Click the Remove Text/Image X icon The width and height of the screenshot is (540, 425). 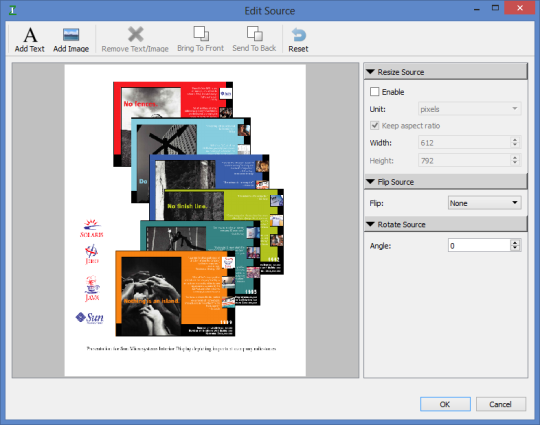(x=135, y=34)
